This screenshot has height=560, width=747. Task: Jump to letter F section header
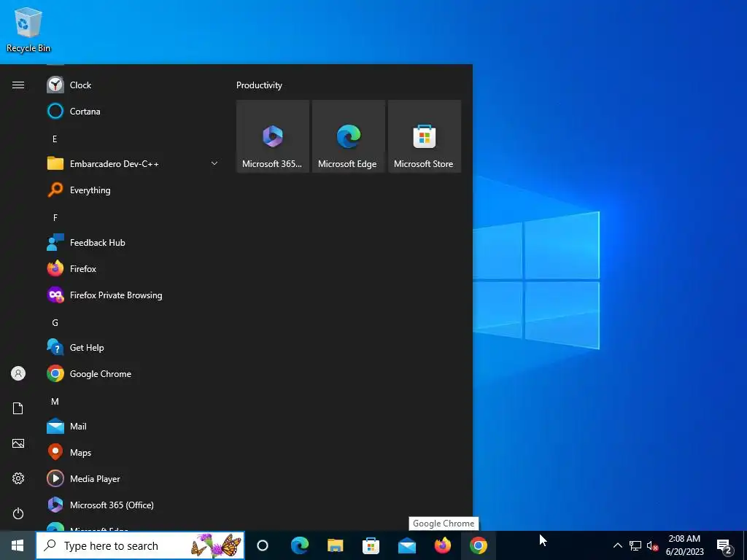pos(55,217)
